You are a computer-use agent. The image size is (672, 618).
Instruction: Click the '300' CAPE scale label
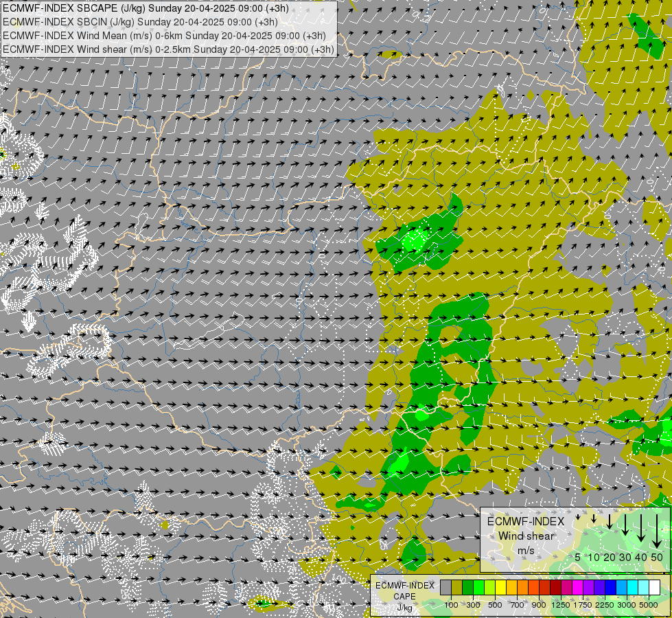tap(473, 605)
